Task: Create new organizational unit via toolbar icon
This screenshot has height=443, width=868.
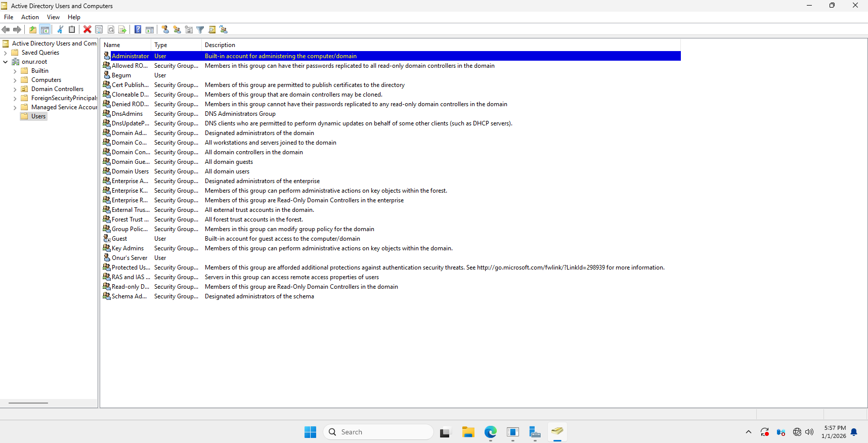Action: (x=189, y=30)
